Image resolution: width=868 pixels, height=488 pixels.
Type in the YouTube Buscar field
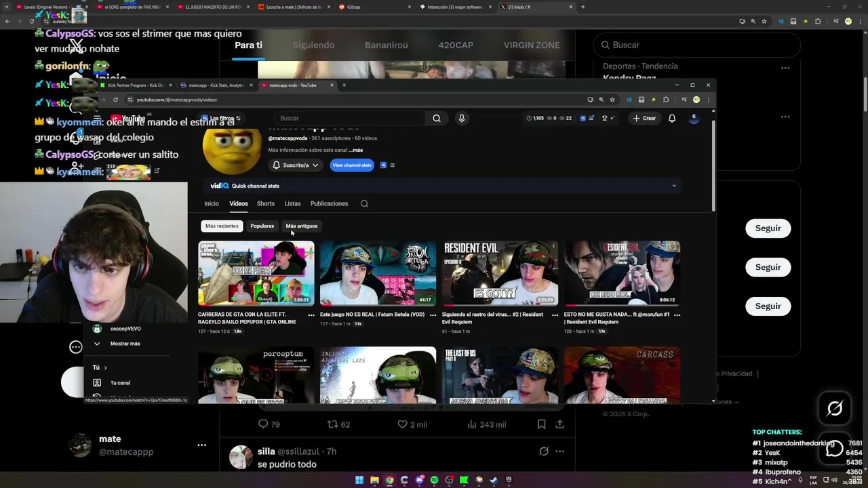[x=349, y=118]
